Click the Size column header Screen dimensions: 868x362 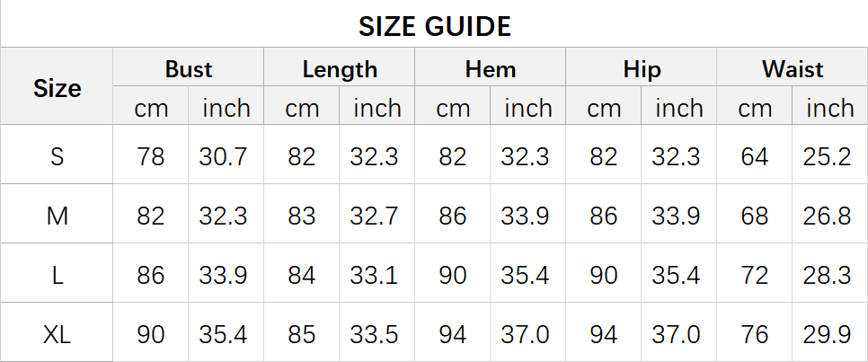57,88
